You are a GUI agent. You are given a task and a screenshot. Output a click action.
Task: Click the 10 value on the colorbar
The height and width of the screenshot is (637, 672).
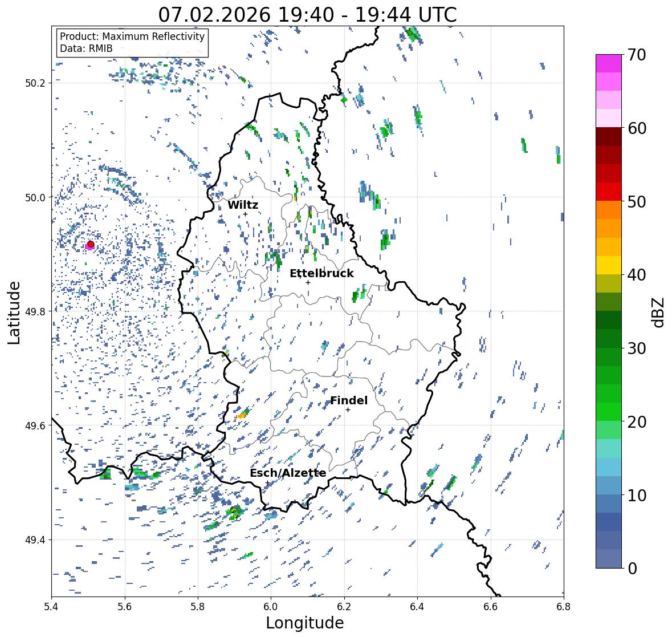click(637, 495)
